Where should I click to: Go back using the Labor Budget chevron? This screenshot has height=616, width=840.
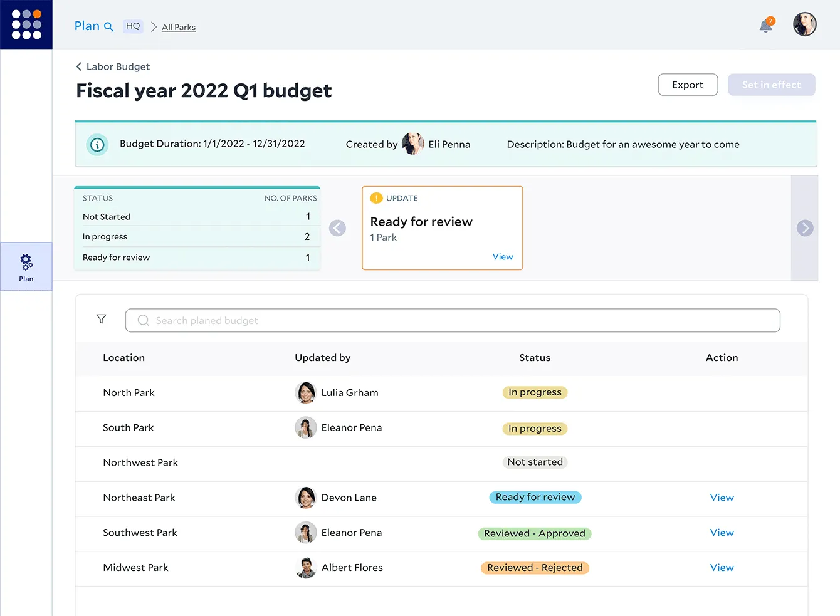coord(79,66)
